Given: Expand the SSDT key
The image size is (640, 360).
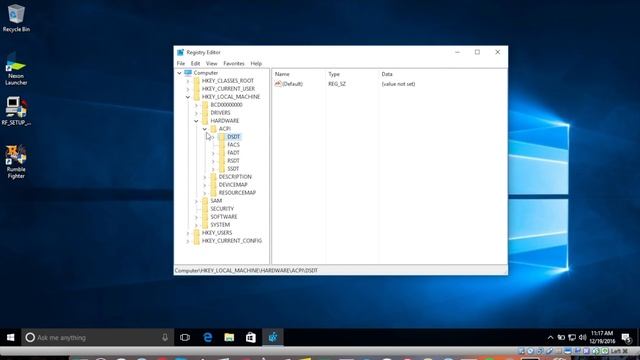Looking at the screenshot, I should click(213, 169).
